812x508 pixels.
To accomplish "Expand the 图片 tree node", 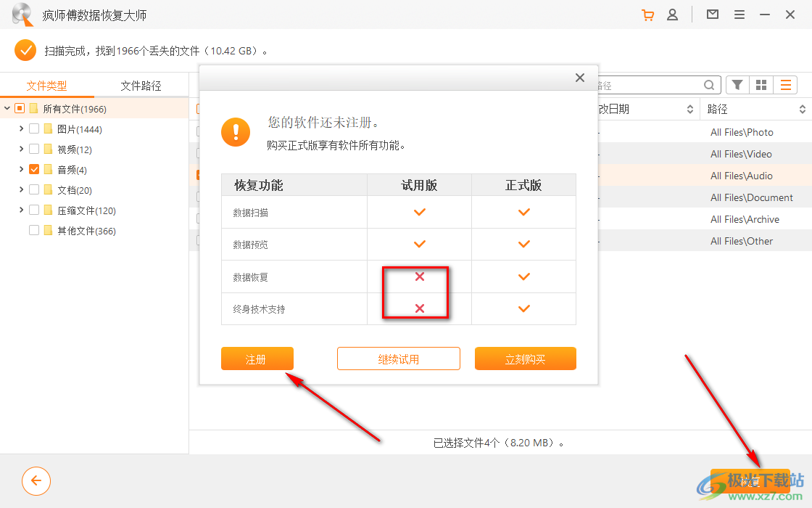I will pos(21,128).
